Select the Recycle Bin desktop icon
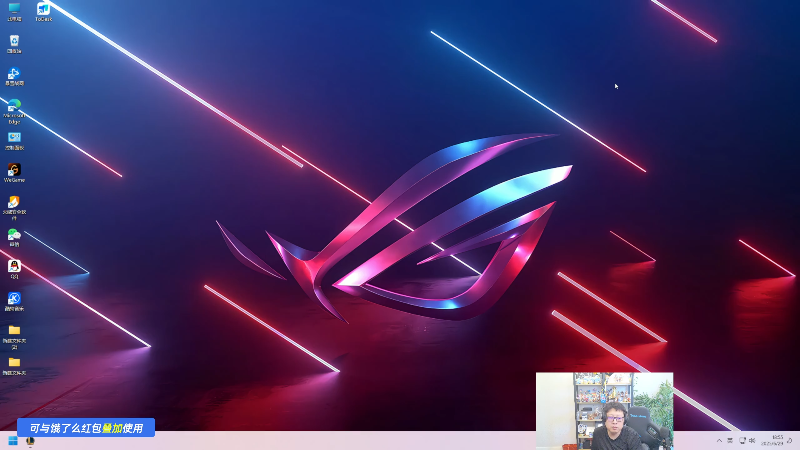The image size is (800, 450). (x=14, y=44)
